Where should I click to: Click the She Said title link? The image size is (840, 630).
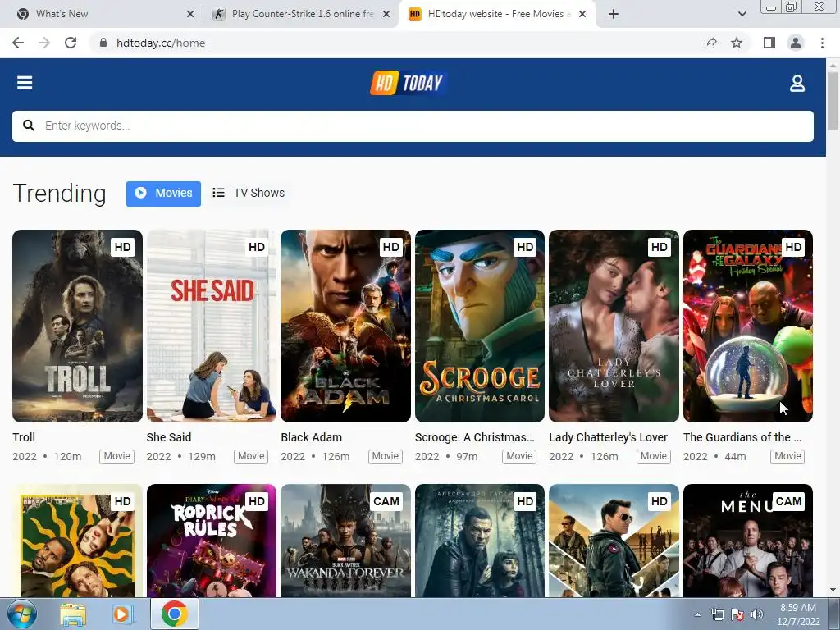tap(169, 437)
